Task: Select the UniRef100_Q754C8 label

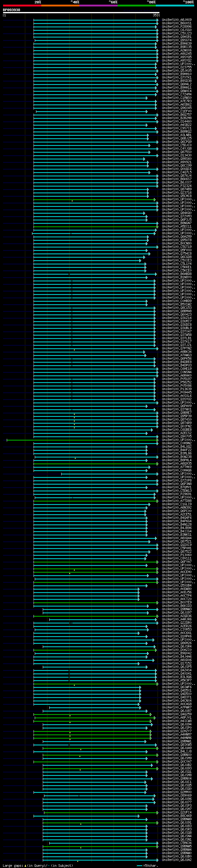Action: (x=177, y=253)
